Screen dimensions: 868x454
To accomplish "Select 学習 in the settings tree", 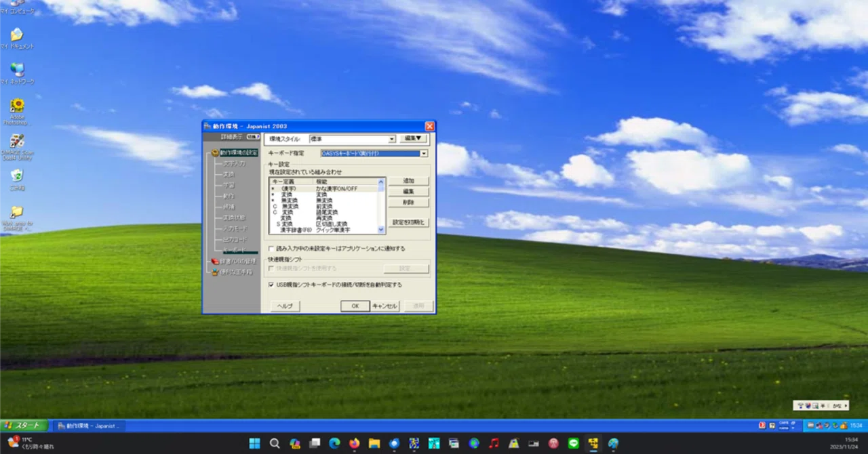I will pyautogui.click(x=229, y=185).
